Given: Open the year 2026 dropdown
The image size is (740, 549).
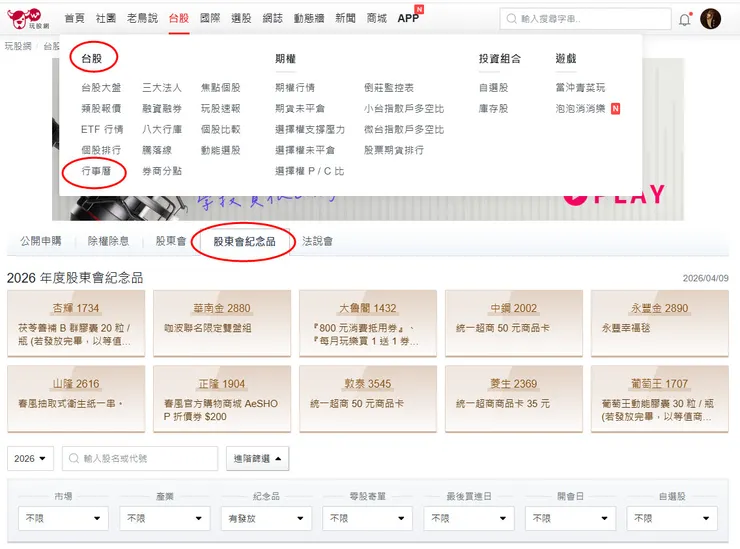Looking at the screenshot, I should pos(30,458).
